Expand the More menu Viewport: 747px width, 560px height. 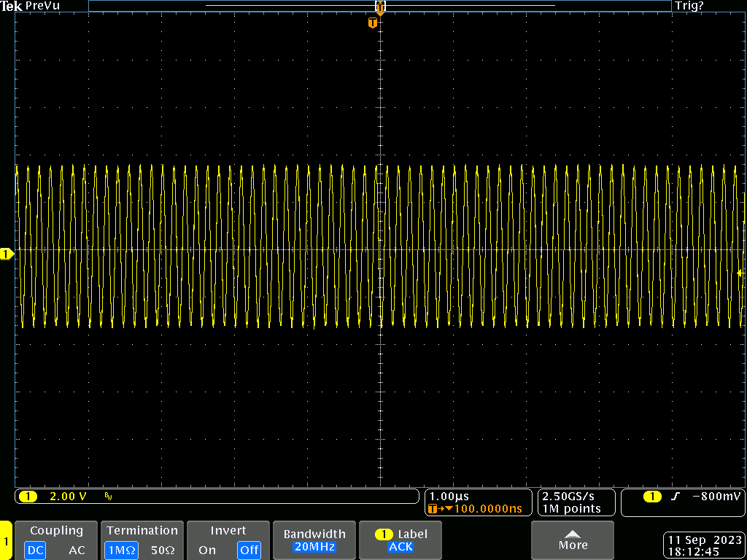[573, 540]
